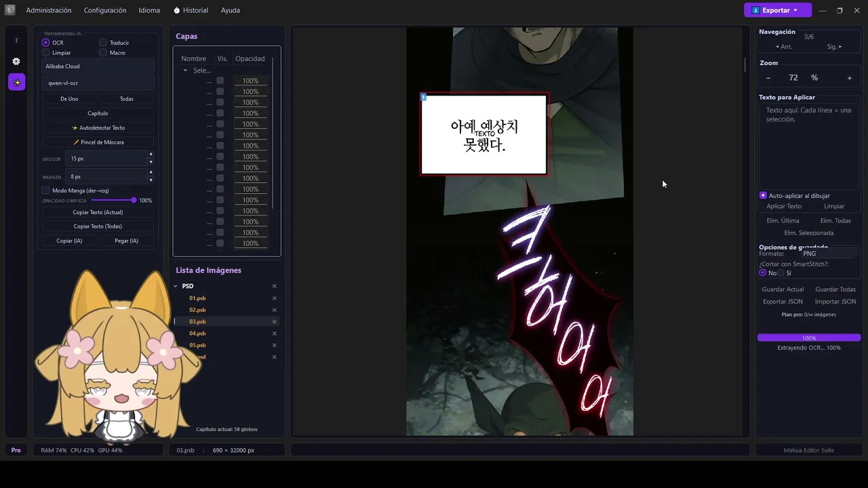Image resolution: width=868 pixels, height=488 pixels.
Task: Run Autodetectar Texto
Action: (x=98, y=127)
